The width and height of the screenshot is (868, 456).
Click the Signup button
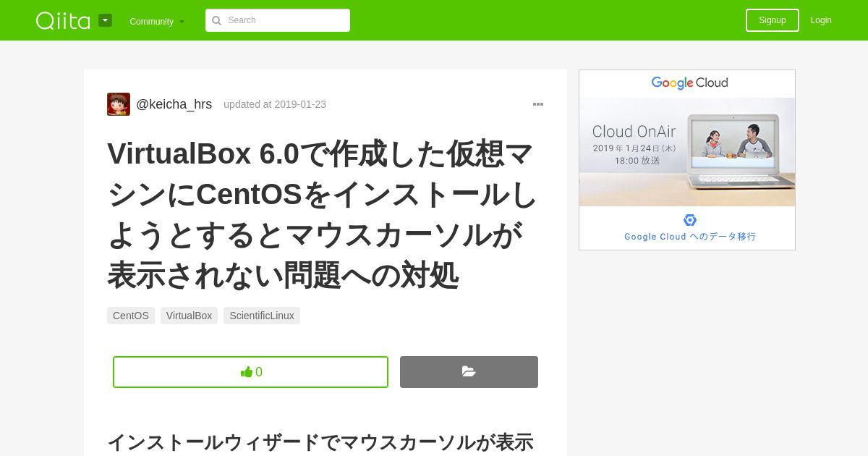pyautogui.click(x=773, y=20)
